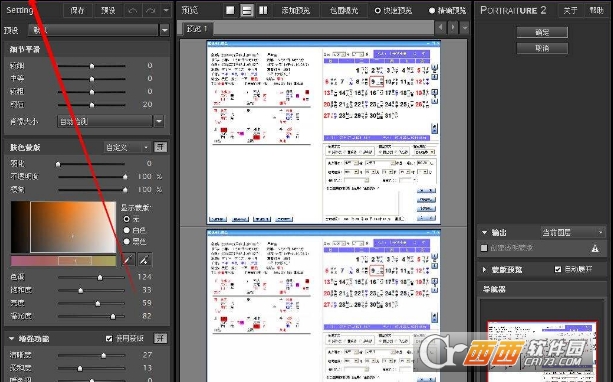613x382 pixels.
Task: Open the 当前图层 output layer dropdown
Action: click(573, 232)
